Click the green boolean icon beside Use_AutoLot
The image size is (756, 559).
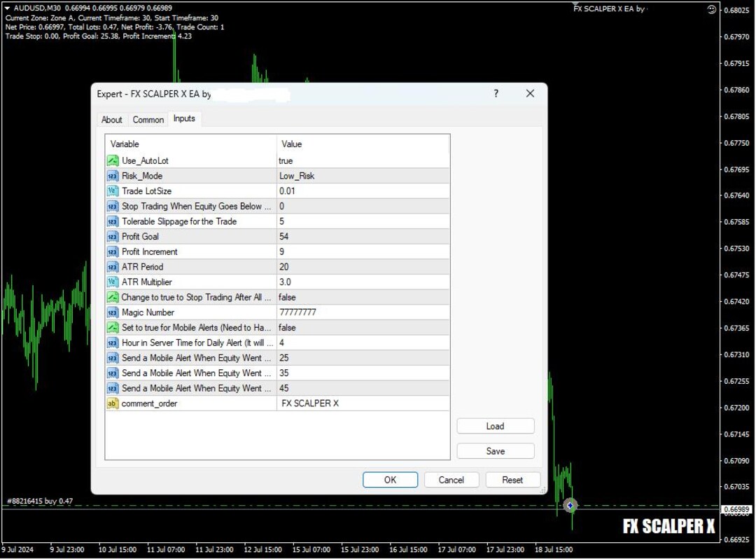point(113,160)
